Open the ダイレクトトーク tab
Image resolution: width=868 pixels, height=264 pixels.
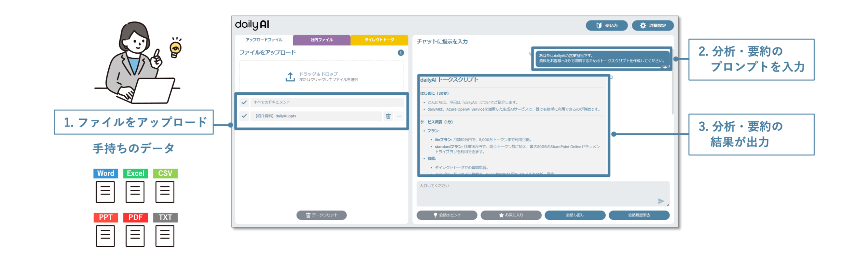pyautogui.click(x=379, y=40)
